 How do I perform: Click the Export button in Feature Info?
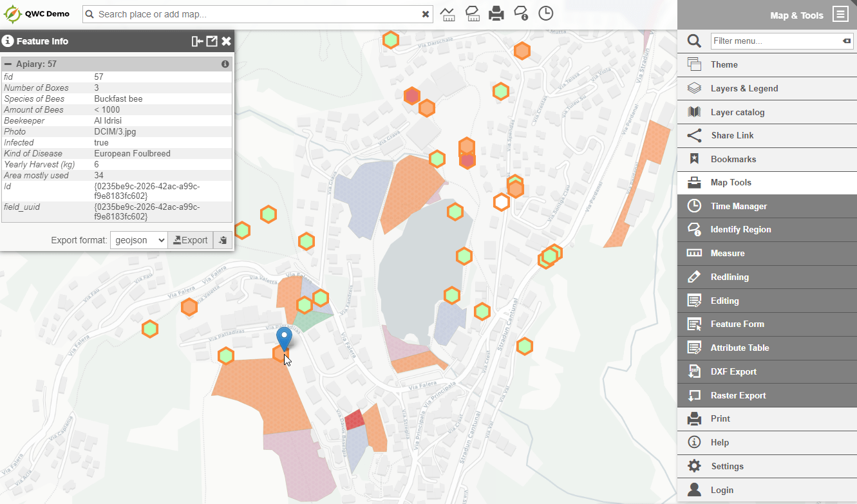(191, 239)
